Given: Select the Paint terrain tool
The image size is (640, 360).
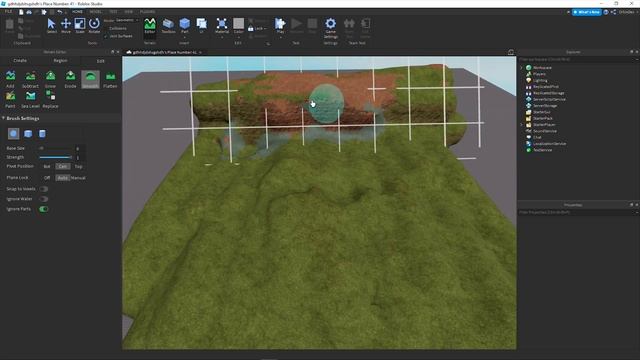Looking at the screenshot, I should click(x=10, y=99).
